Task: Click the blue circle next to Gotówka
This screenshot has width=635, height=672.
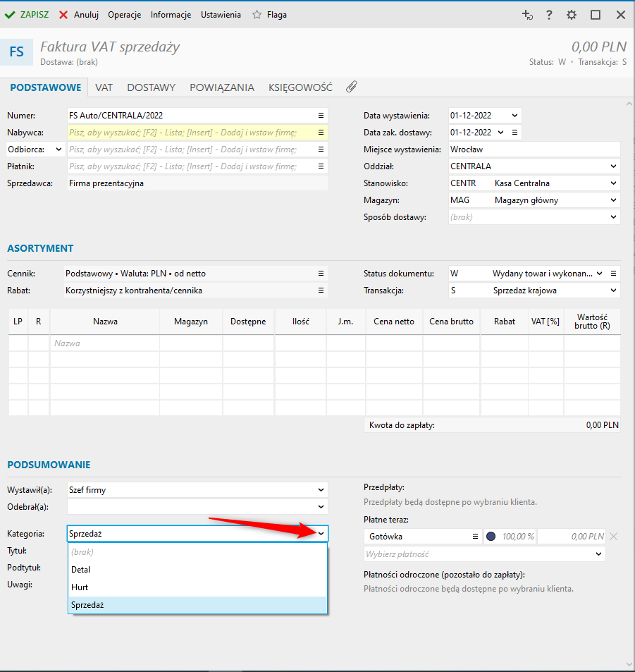Action: (491, 536)
